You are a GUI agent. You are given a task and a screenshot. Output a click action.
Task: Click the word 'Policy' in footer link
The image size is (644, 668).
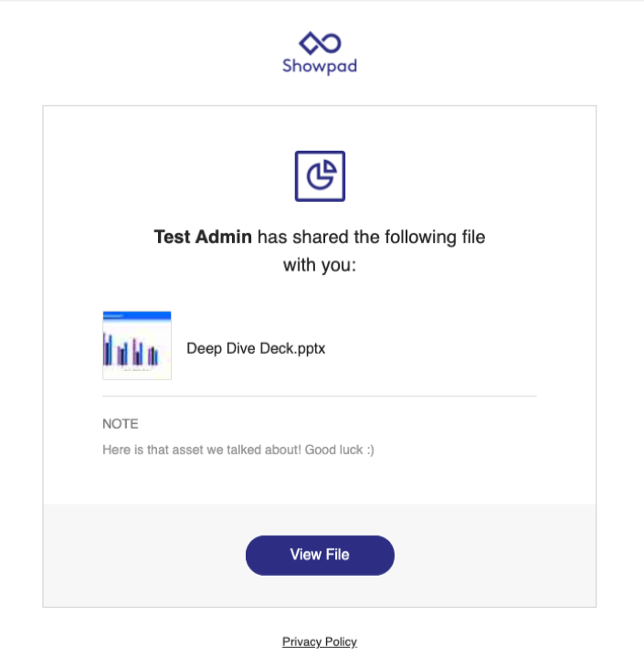[340, 642]
